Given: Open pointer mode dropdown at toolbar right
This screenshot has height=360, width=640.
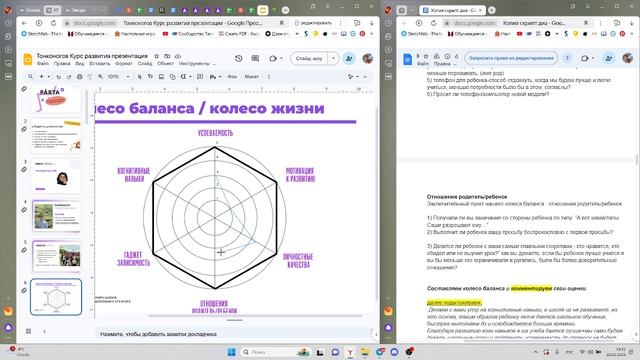Looking at the screenshot, I should point(358,76).
